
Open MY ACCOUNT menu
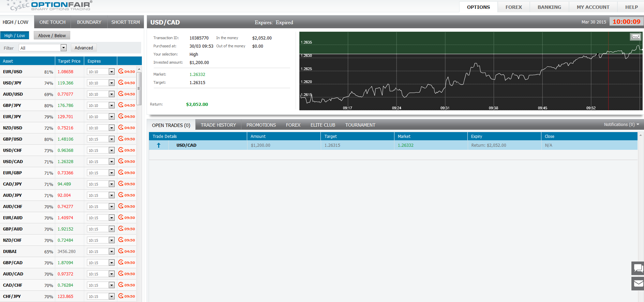click(593, 7)
